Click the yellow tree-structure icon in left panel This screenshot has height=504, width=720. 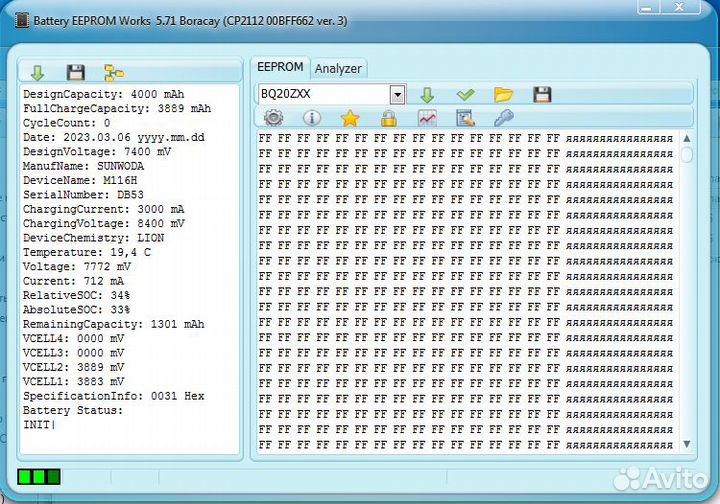tap(114, 72)
